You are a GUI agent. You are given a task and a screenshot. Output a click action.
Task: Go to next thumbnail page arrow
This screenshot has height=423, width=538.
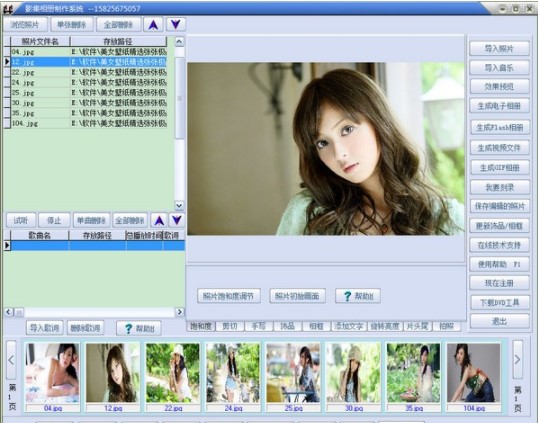click(x=517, y=360)
